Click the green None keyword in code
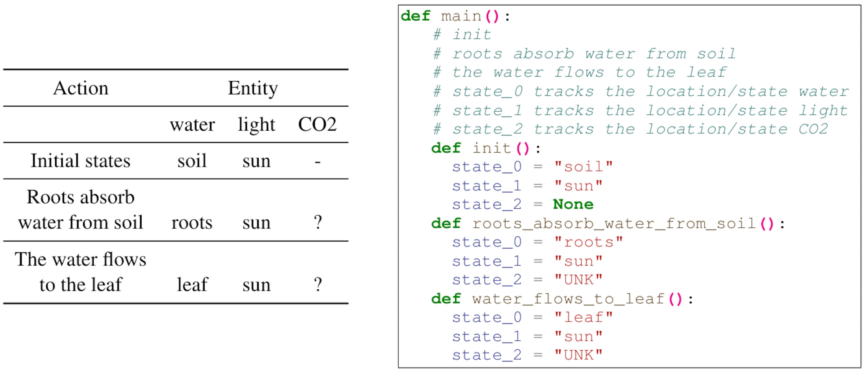 573,204
